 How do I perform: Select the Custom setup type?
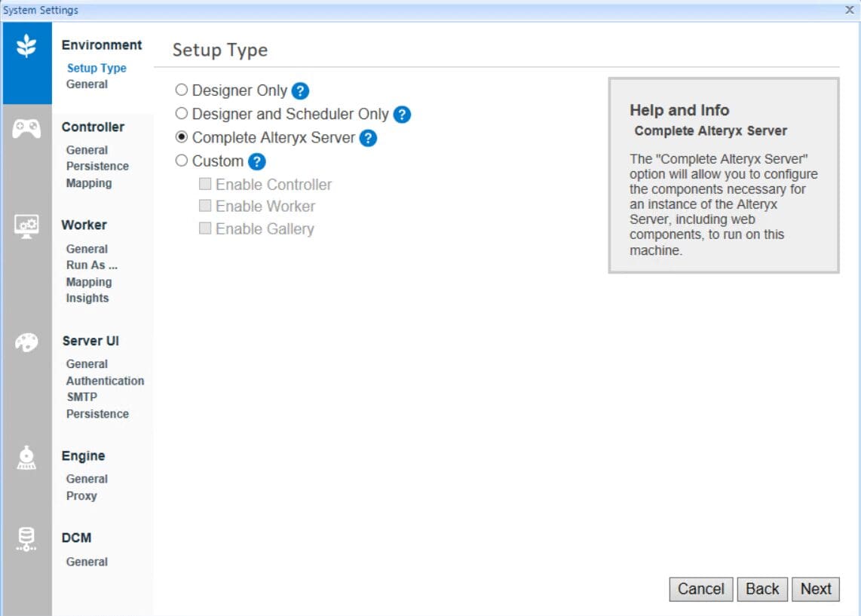coord(181,161)
